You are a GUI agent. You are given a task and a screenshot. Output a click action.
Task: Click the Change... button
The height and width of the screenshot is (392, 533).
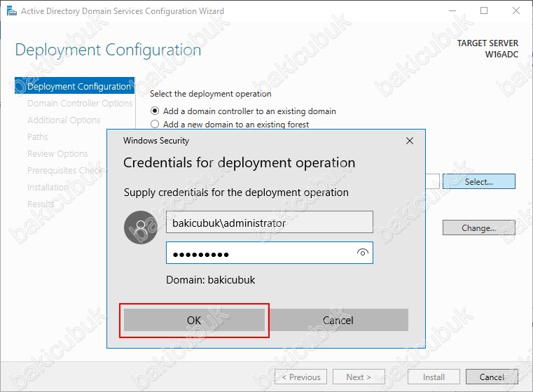point(478,228)
